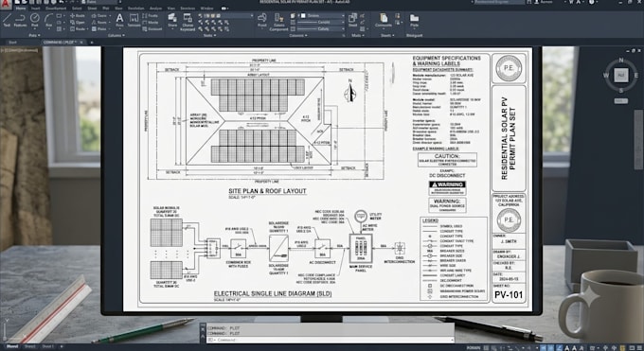644x351 pixels.
Task: Select the large A Text tool
Action: coord(119,19)
